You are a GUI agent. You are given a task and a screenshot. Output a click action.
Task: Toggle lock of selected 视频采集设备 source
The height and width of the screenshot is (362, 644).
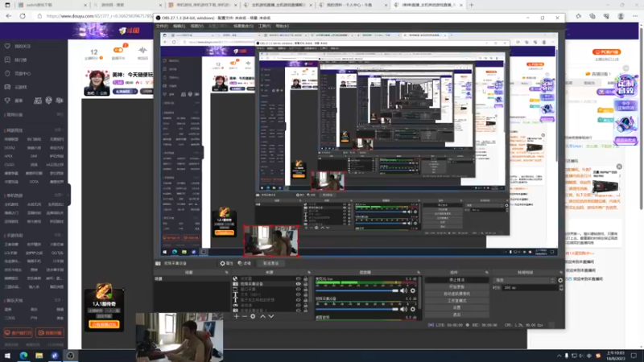coord(306,284)
